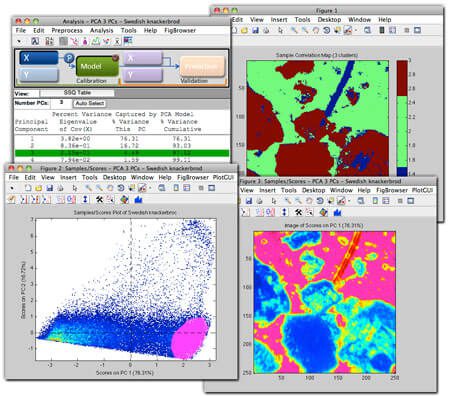Click the blue histogram icon in Figure 2
Viewport: 450px width, 396px height.
[138, 199]
